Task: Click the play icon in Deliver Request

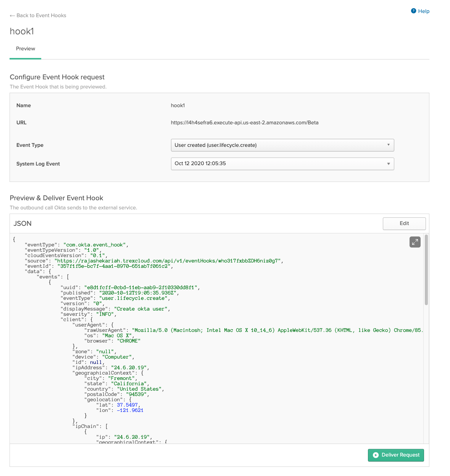Action: 376,455
